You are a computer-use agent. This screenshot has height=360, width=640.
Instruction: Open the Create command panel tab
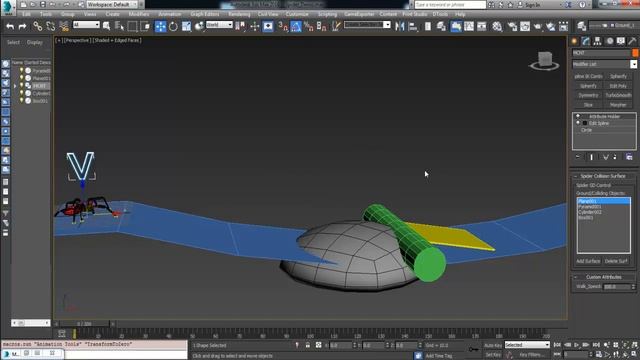[575, 41]
